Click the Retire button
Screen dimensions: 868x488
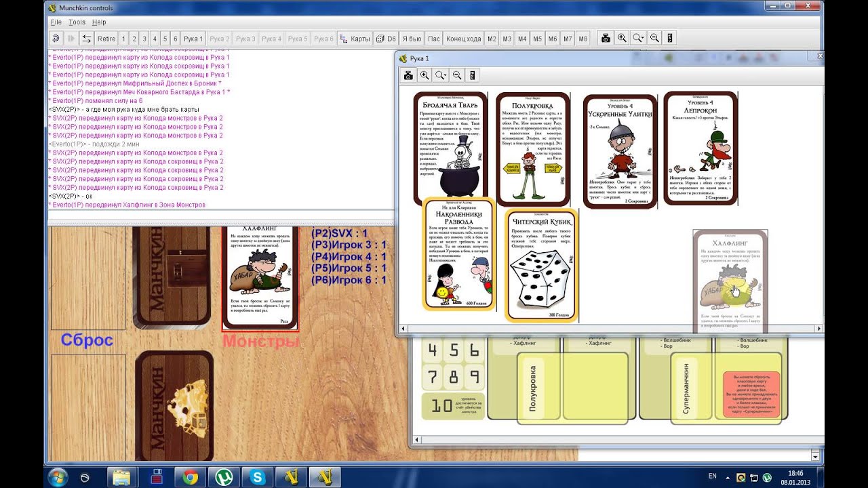click(x=106, y=39)
